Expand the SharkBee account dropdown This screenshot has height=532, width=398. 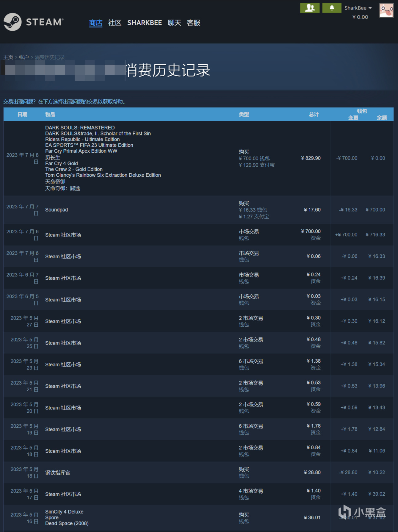(x=358, y=8)
